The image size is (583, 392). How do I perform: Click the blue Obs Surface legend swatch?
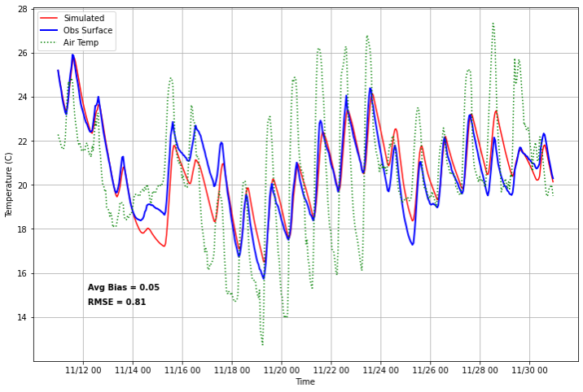[x=50, y=30]
